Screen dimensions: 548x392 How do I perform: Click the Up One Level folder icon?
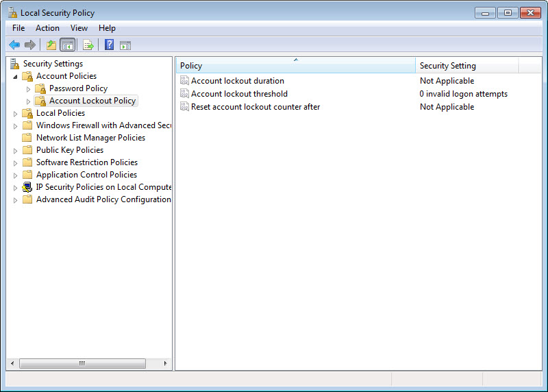[x=51, y=45]
